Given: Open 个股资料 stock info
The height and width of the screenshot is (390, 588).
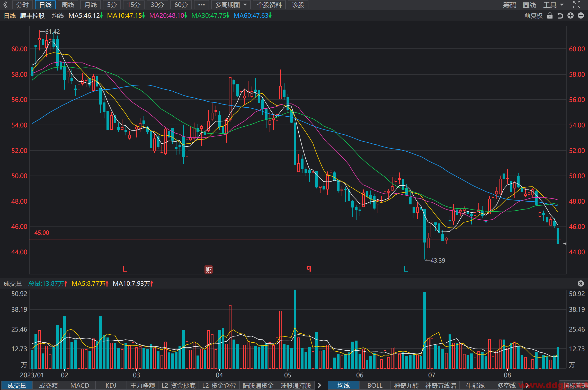Looking at the screenshot, I should click(269, 5).
